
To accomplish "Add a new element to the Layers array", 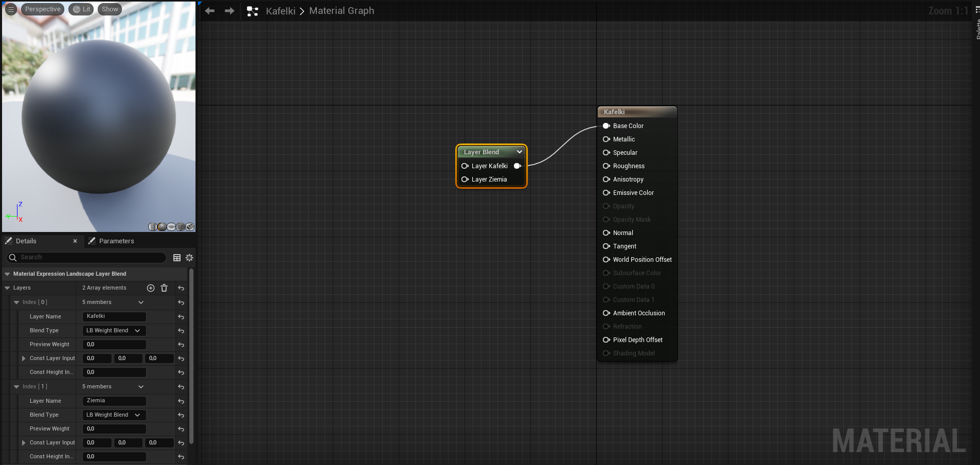I will click(151, 288).
